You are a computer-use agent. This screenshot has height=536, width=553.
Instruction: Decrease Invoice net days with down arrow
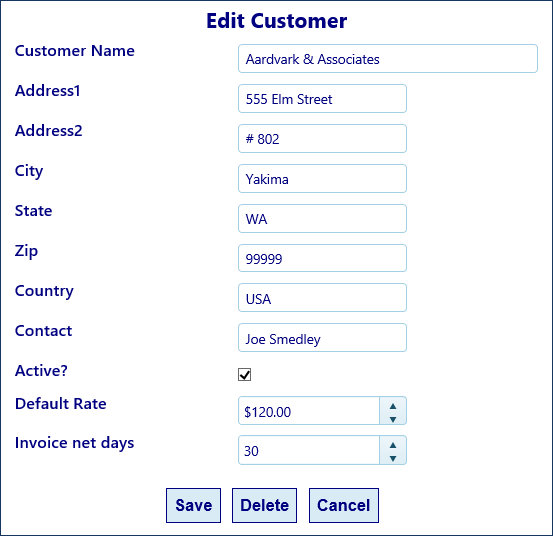click(393, 458)
